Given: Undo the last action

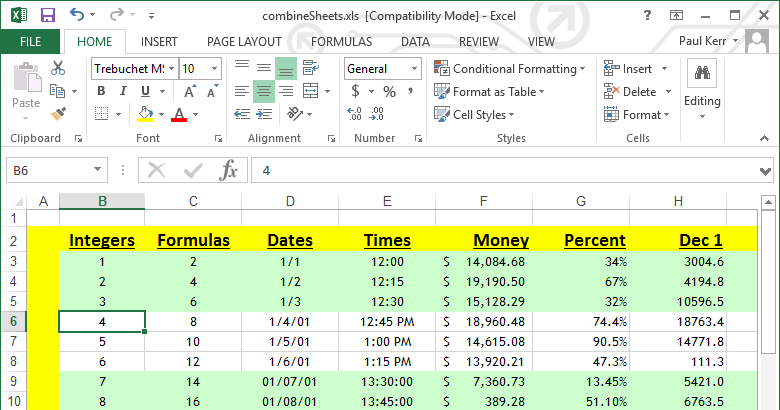Looking at the screenshot, I should pyautogui.click(x=77, y=14).
